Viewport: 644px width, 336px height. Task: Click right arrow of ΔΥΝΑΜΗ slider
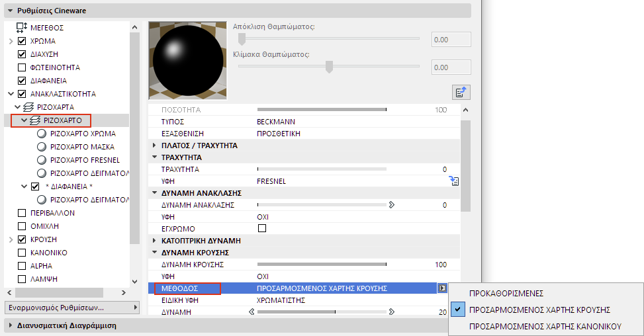click(x=391, y=312)
